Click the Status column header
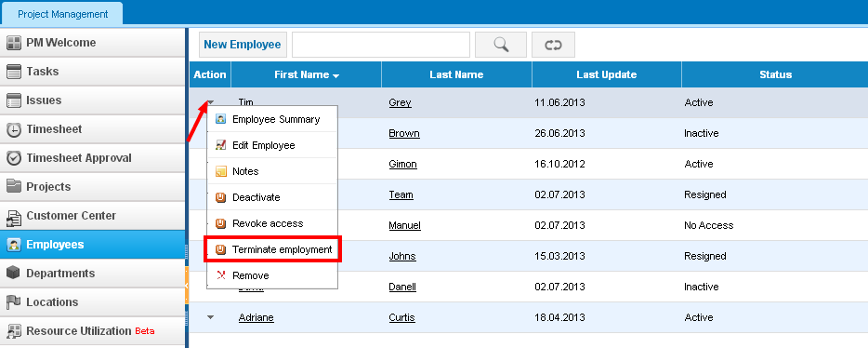The height and width of the screenshot is (348, 868). pos(775,74)
